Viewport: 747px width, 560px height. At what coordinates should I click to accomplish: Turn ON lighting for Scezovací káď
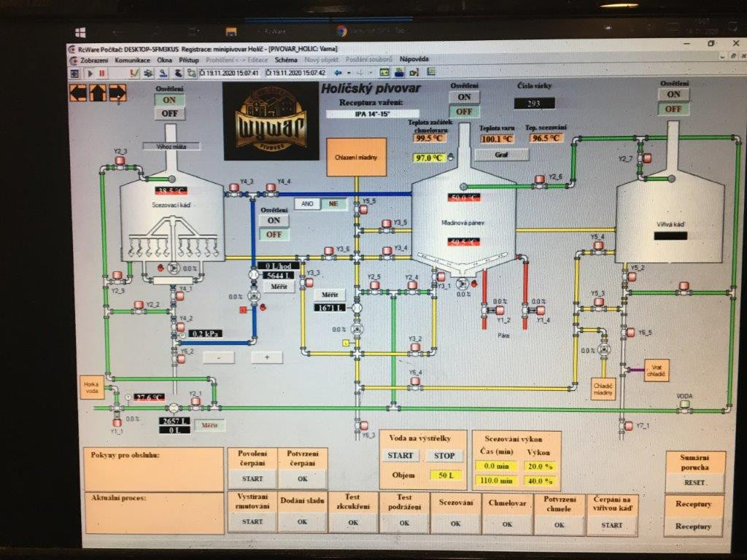170,101
